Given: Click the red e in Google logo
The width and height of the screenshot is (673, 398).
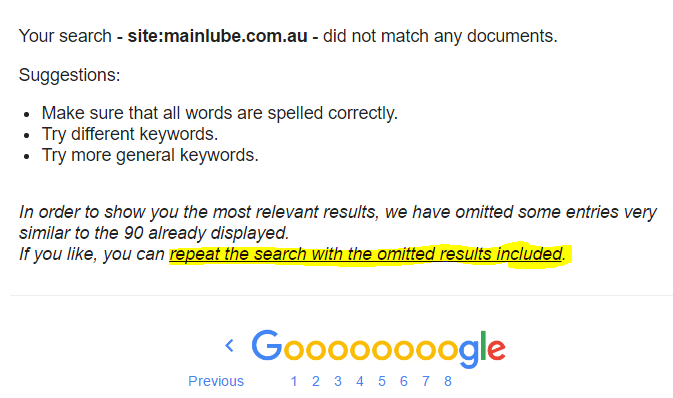Looking at the screenshot, I should (496, 349).
